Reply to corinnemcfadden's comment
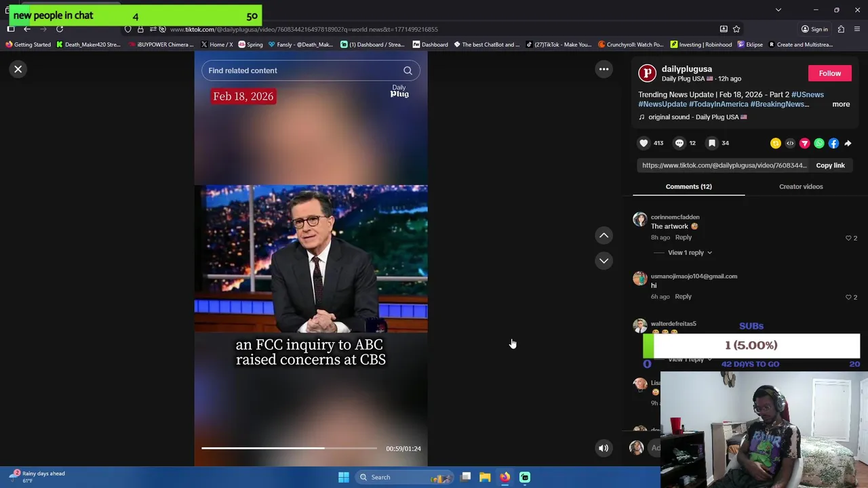Screen dimensions: 868x488 [x=683, y=237]
